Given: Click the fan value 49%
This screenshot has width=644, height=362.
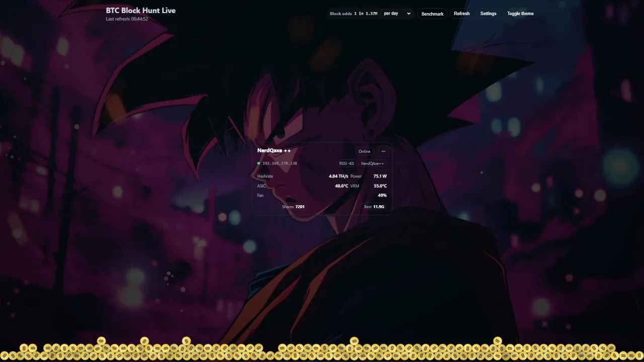Looking at the screenshot, I should click(382, 195).
